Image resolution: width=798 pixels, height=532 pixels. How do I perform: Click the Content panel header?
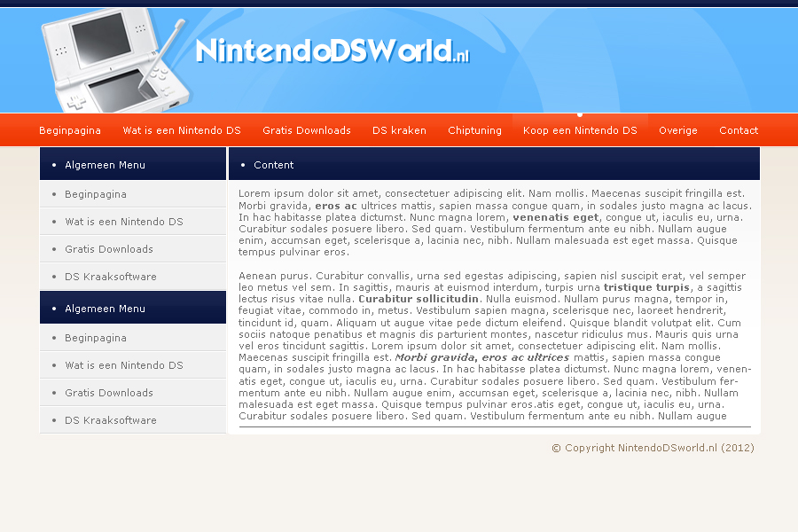(x=494, y=164)
